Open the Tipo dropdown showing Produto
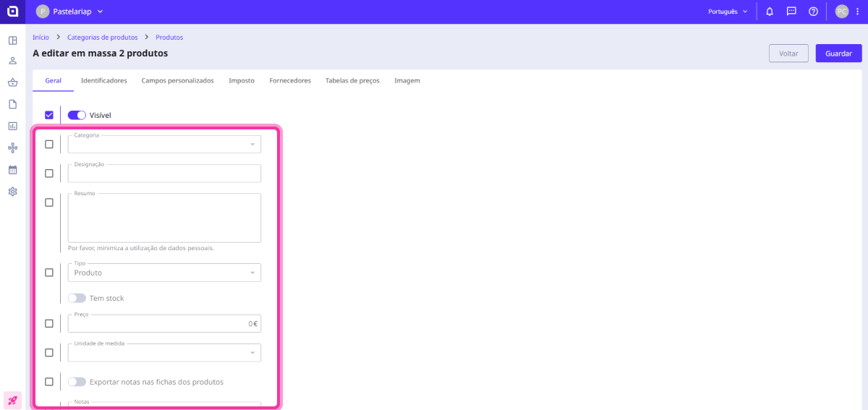Screen dimensions: 868x410 tap(164, 273)
